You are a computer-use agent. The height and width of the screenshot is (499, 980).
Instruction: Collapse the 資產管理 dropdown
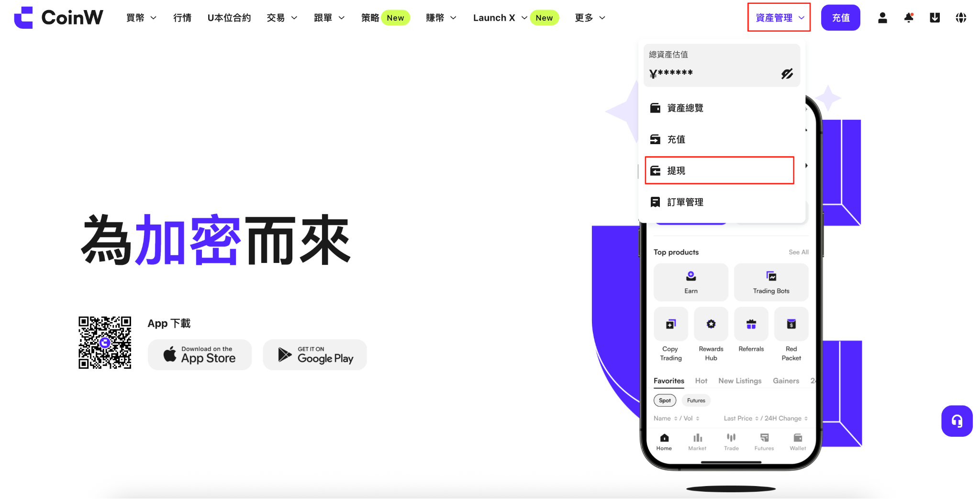(x=779, y=18)
